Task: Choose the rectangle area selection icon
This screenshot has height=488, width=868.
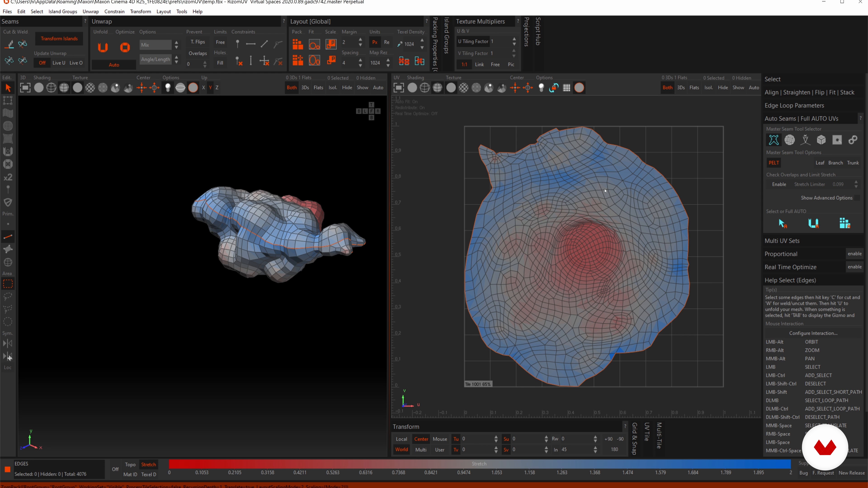Action: tap(8, 284)
